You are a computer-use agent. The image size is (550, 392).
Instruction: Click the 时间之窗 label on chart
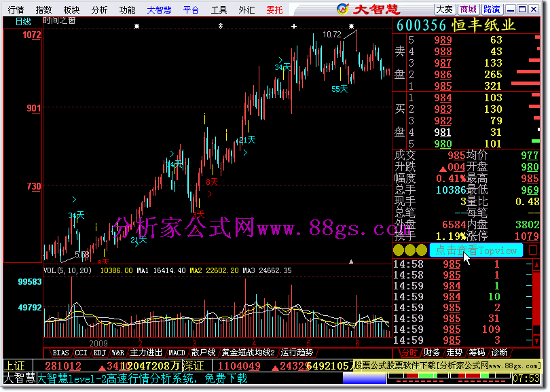click(59, 20)
